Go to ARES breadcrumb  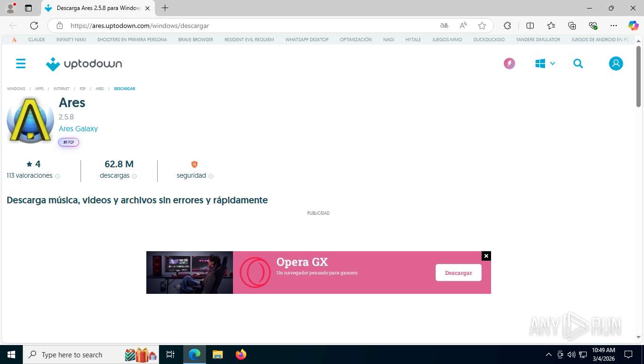click(99, 89)
